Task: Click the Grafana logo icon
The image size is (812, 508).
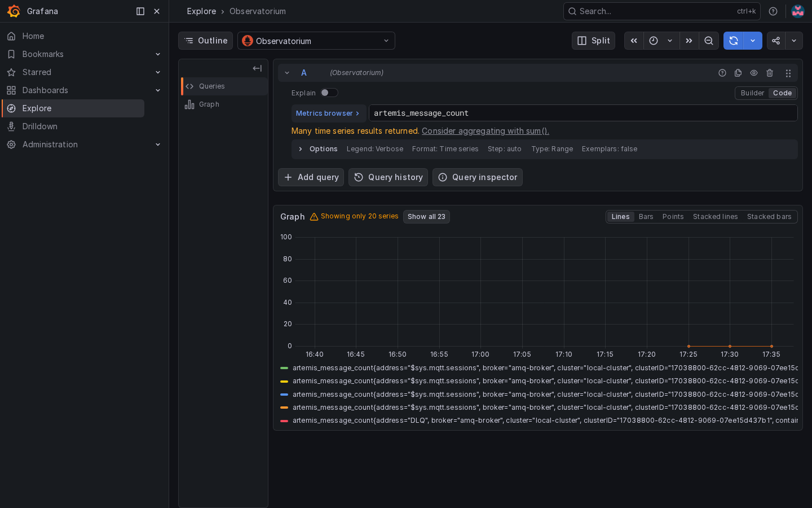Action: click(14, 11)
